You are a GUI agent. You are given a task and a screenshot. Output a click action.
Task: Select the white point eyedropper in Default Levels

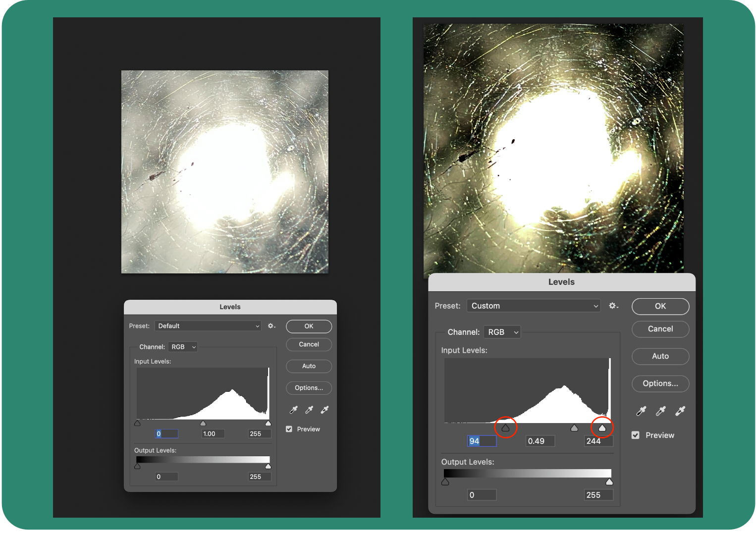point(324,410)
